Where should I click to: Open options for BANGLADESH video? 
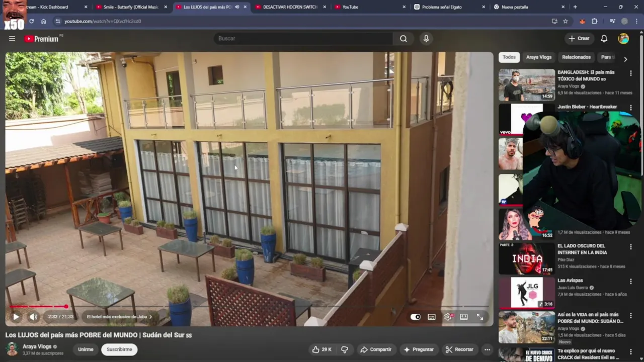[x=630, y=73]
